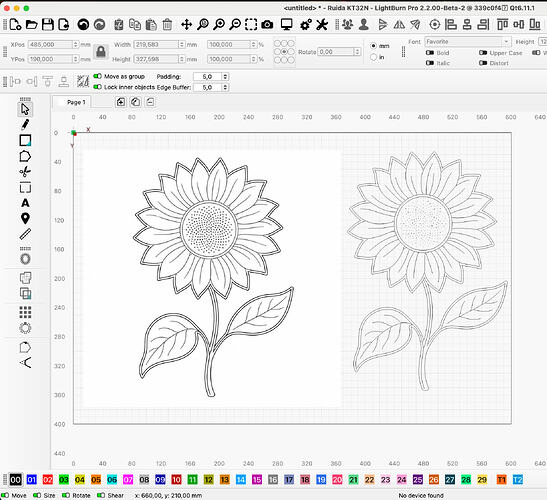
Task: Toggle the aspect ratio lock
Action: (101, 52)
